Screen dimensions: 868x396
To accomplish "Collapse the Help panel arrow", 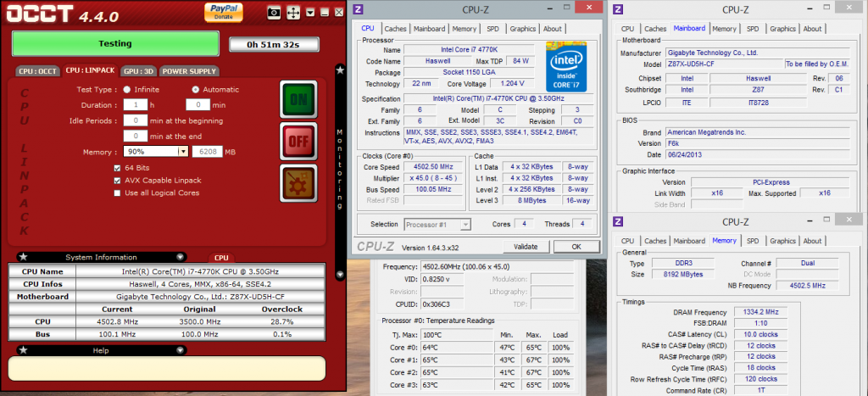I will (x=180, y=350).
